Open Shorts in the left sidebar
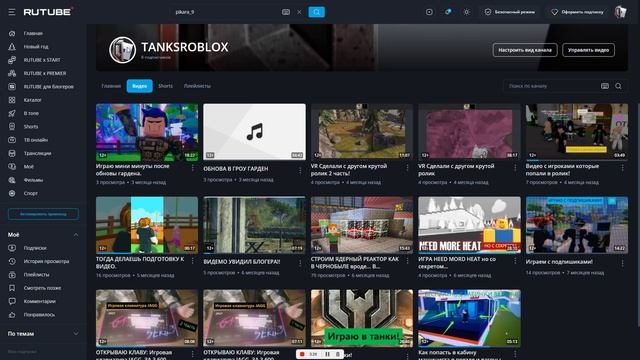Viewport: 640px width, 360px height. click(x=31, y=127)
